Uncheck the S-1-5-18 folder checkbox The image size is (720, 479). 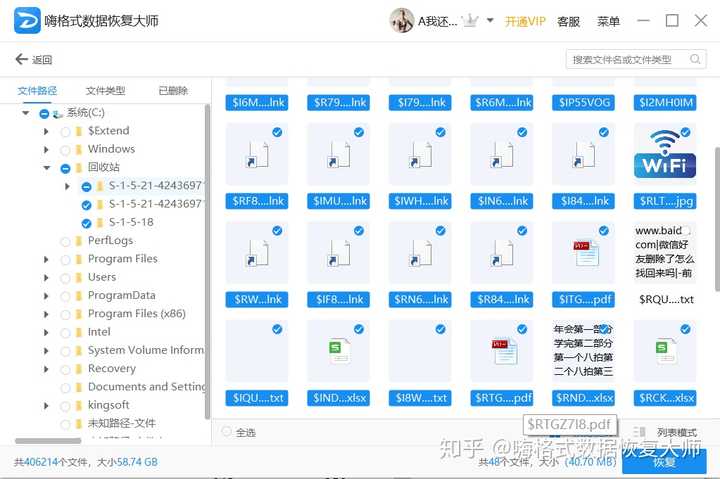coord(86,223)
